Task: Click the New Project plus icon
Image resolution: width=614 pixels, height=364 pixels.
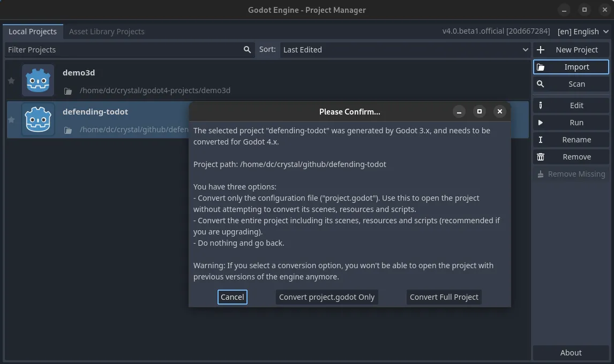Action: (x=541, y=49)
